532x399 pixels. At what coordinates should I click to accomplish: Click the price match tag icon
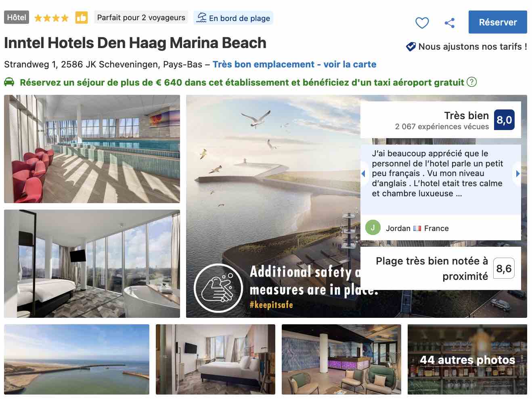click(x=411, y=46)
